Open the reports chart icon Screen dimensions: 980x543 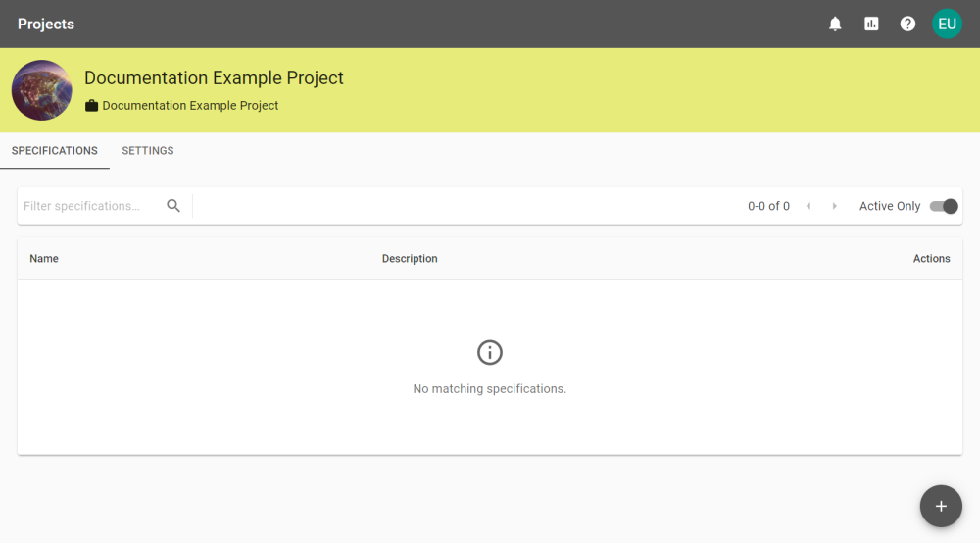(x=871, y=24)
